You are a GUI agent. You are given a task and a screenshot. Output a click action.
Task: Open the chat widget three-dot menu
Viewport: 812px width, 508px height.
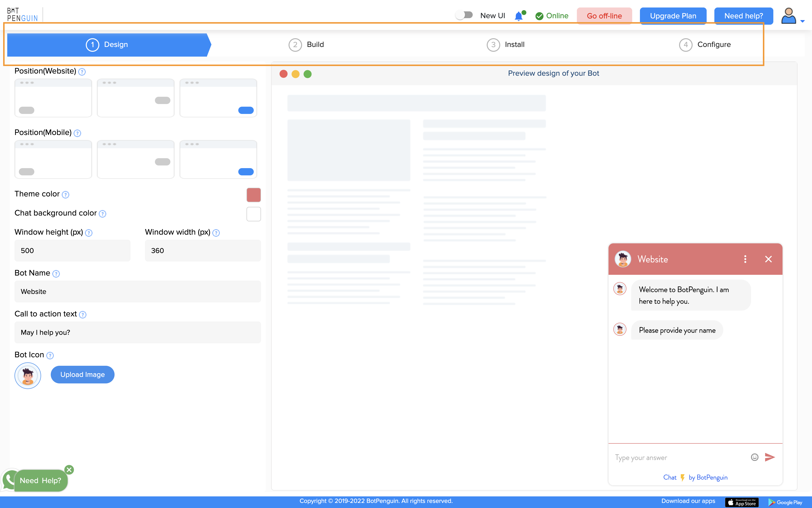[x=745, y=259]
